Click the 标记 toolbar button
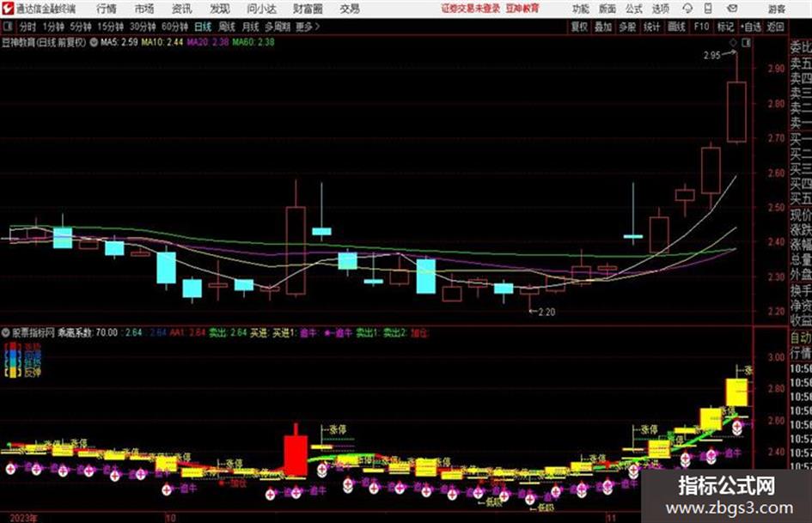Image resolution: width=812 pixels, height=523 pixels. [x=725, y=27]
